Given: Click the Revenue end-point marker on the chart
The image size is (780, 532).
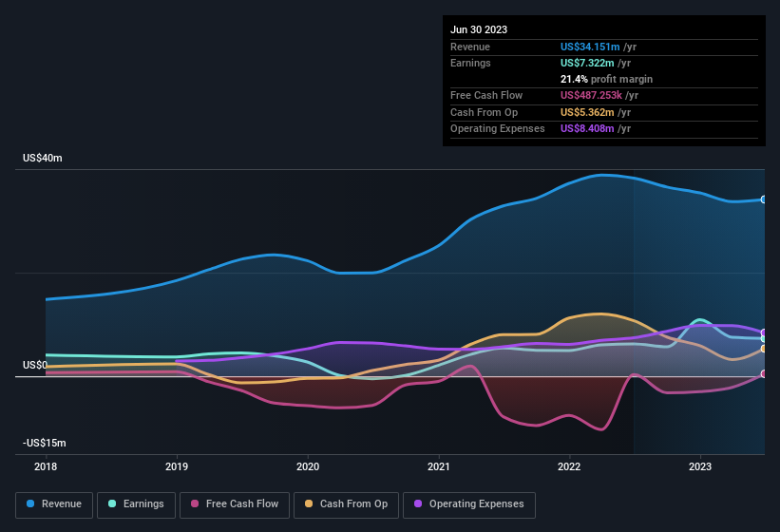Looking at the screenshot, I should 764,199.
